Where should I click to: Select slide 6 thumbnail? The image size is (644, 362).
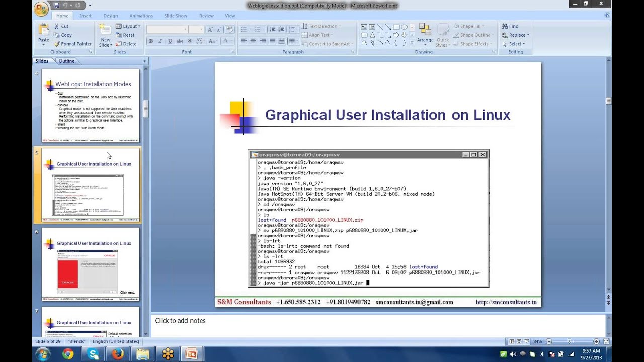click(x=91, y=264)
